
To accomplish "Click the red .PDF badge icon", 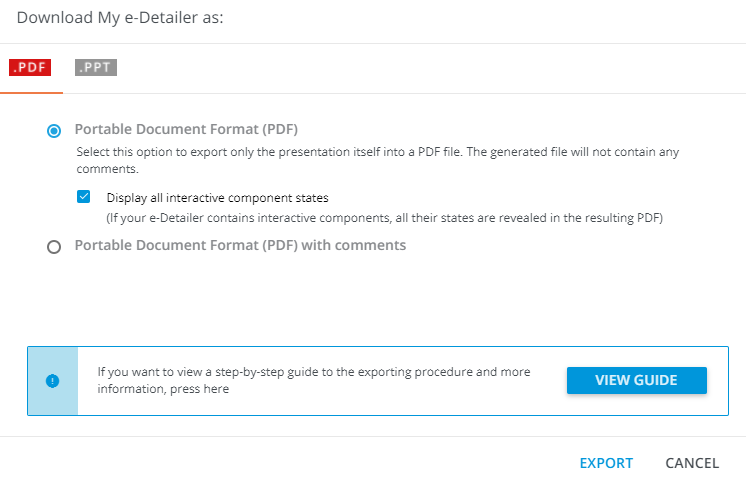I will 30,68.
